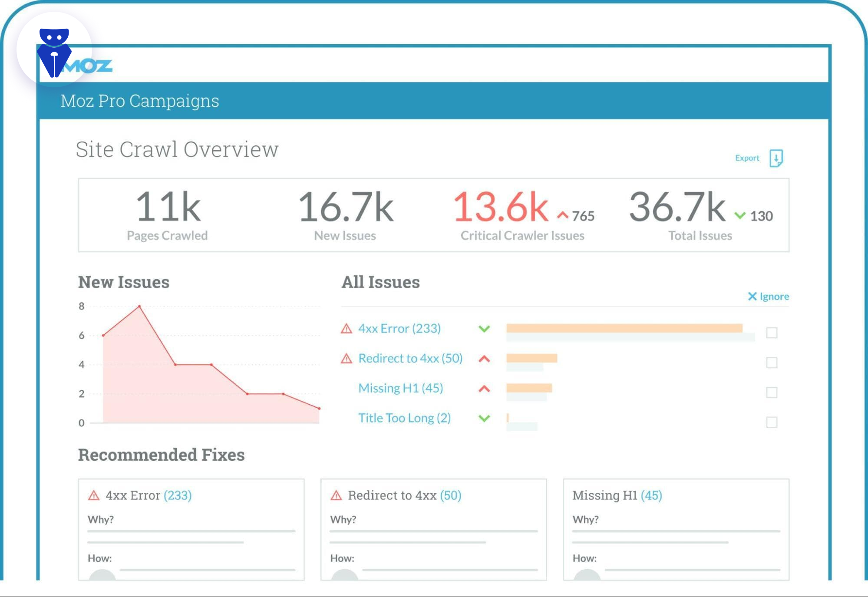Click red chevron on Redirect to 4xx row
The height and width of the screenshot is (597, 868).
(x=484, y=359)
